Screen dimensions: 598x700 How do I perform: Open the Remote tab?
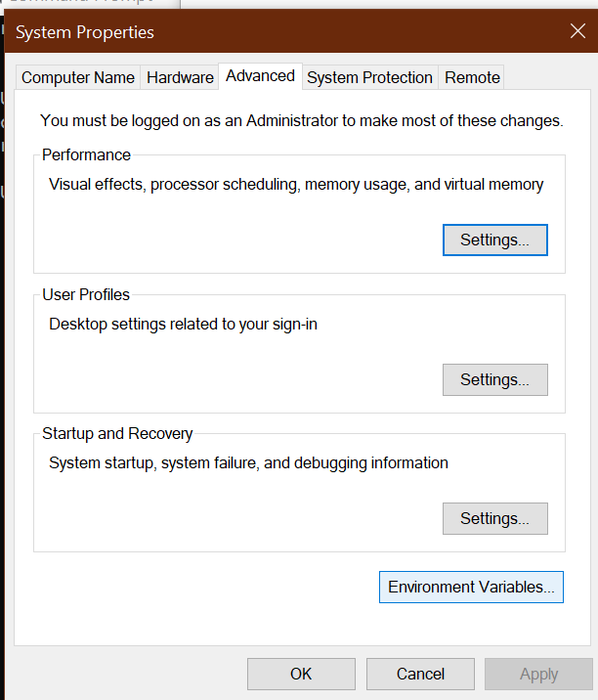(472, 77)
